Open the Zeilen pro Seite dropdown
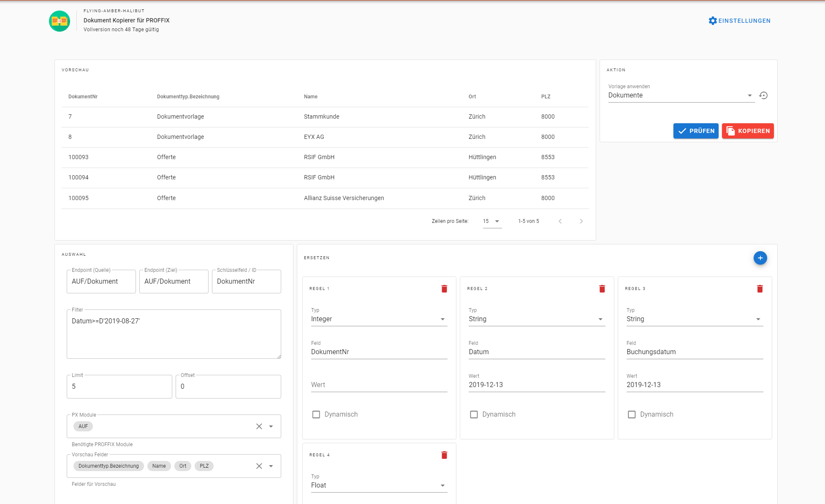 [492, 221]
